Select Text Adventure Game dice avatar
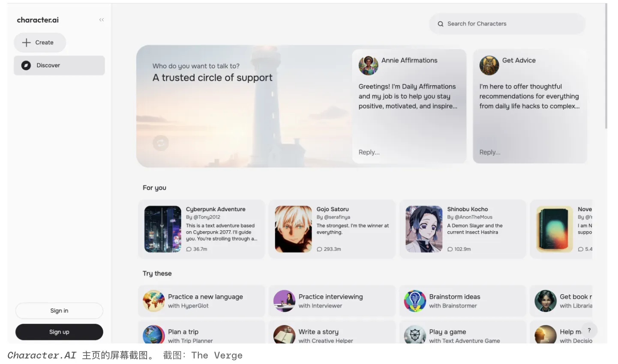 tap(415, 334)
